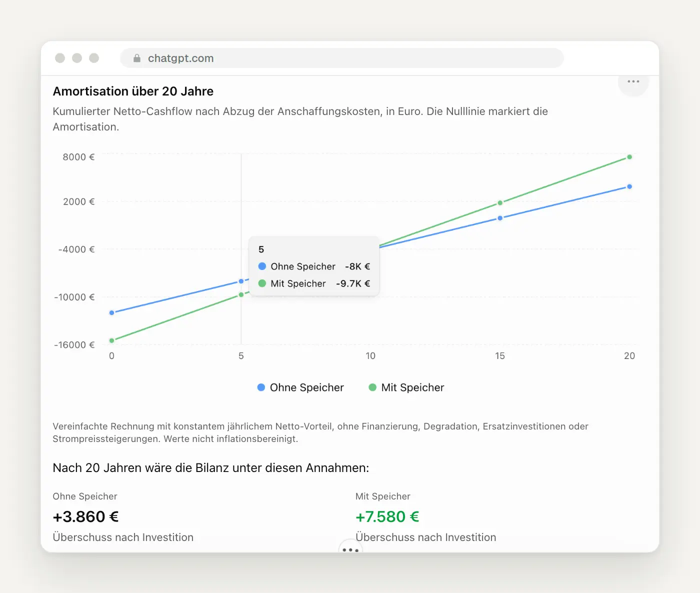Screen dimensions: 700x593
Task: Click the blue Ohne Speicher point at year 20
Action: point(629,186)
